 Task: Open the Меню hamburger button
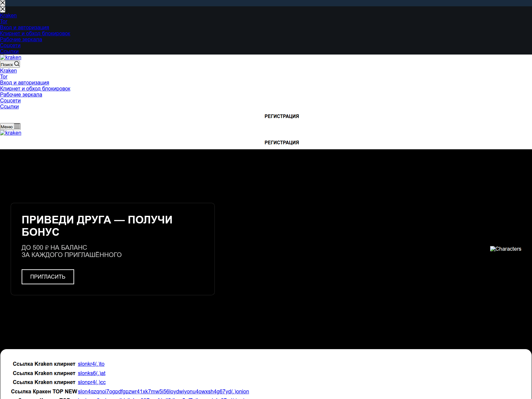click(10, 126)
